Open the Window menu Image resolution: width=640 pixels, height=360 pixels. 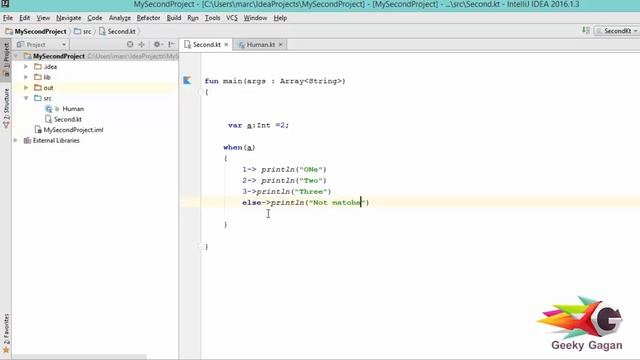tap(255, 18)
